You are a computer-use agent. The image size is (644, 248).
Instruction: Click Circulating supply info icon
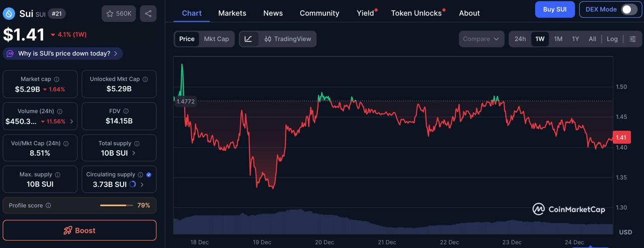pyautogui.click(x=140, y=175)
